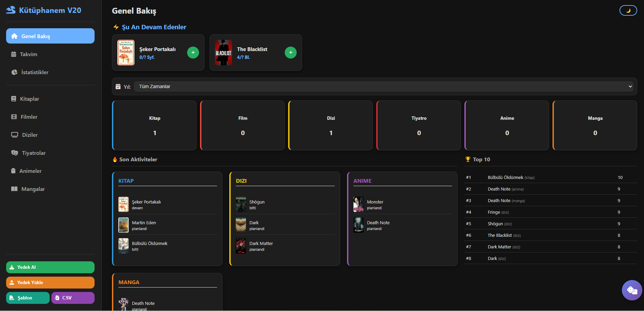Image resolution: width=644 pixels, height=311 pixels.
Task: Open Takvim from the sidebar
Action: (x=29, y=54)
